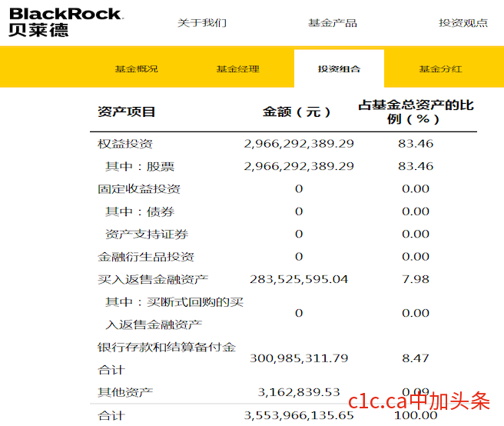Screen dimensions: 504x426
Task: Click the total amount 3,553,966,135.65
Action: click(298, 415)
